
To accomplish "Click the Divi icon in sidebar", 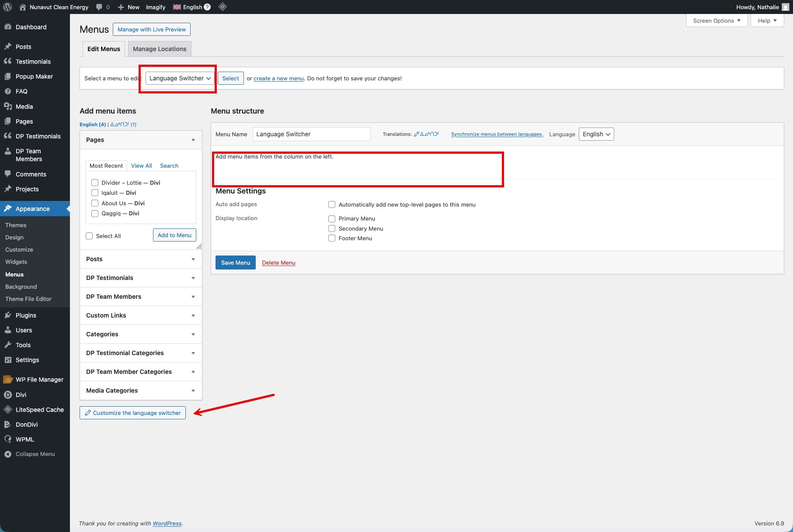I will coord(8,395).
